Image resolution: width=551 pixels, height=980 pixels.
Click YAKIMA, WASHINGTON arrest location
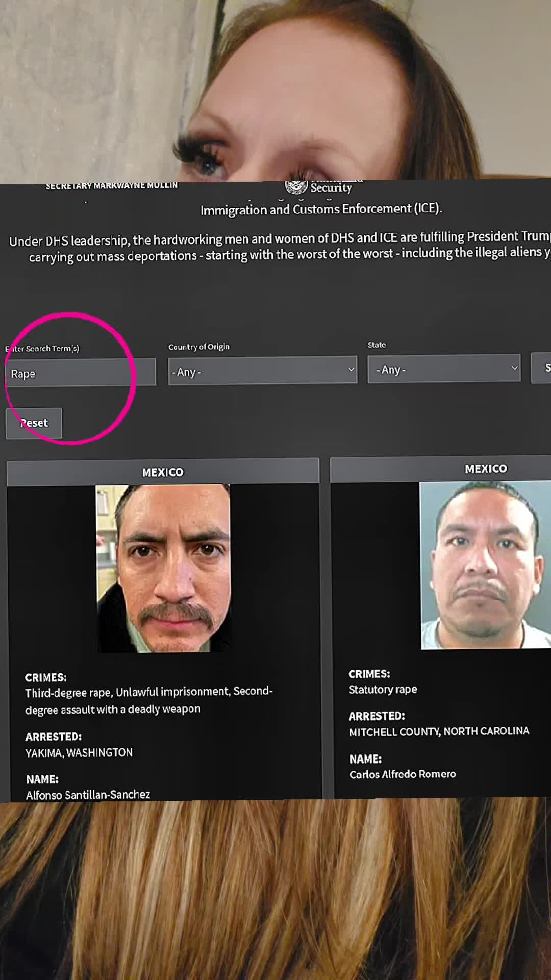coord(79,753)
